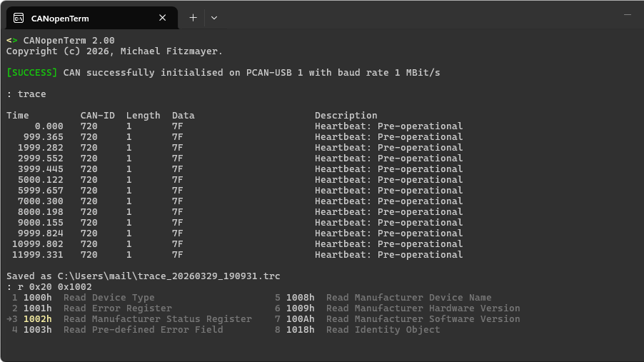Click the Heartbeat description at 0.000
The width and height of the screenshot is (644, 362).
(x=388, y=126)
